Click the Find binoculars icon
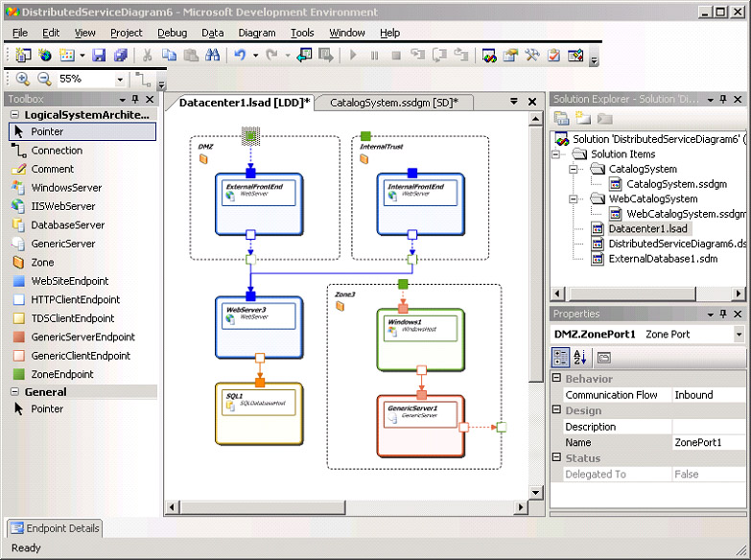Screen dimensions: 751x560 (212, 55)
